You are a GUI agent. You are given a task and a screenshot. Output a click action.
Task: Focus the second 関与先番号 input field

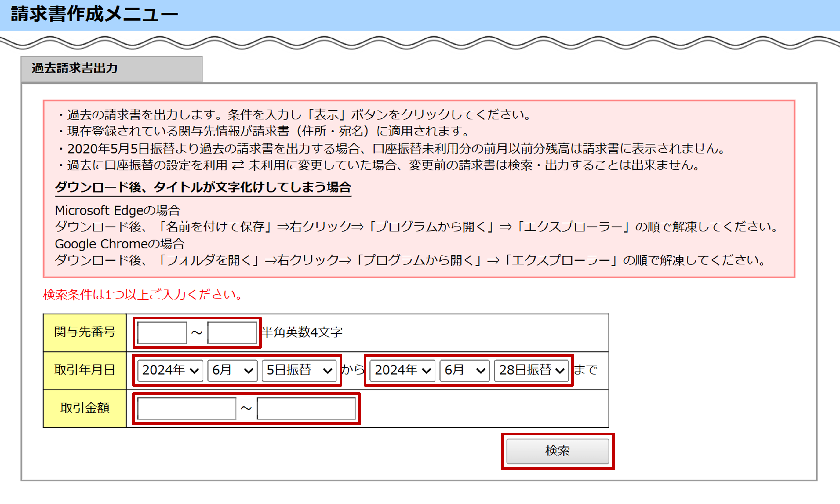coord(232,332)
